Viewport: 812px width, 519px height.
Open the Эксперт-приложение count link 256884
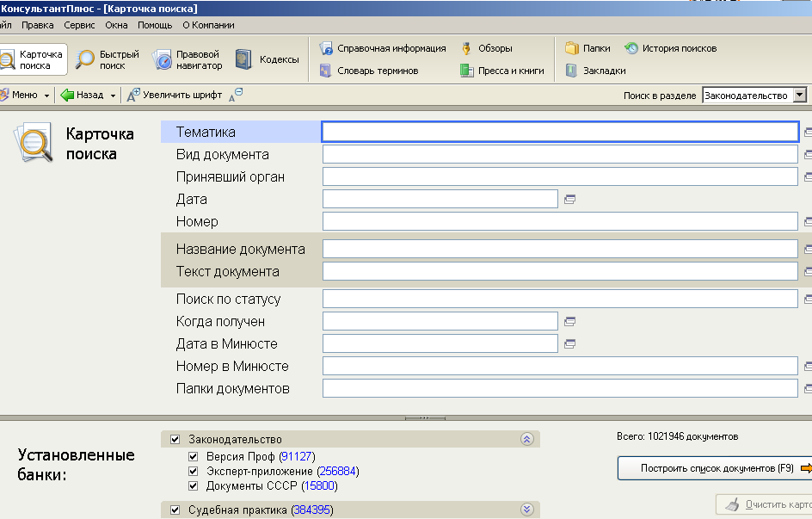[x=338, y=471]
